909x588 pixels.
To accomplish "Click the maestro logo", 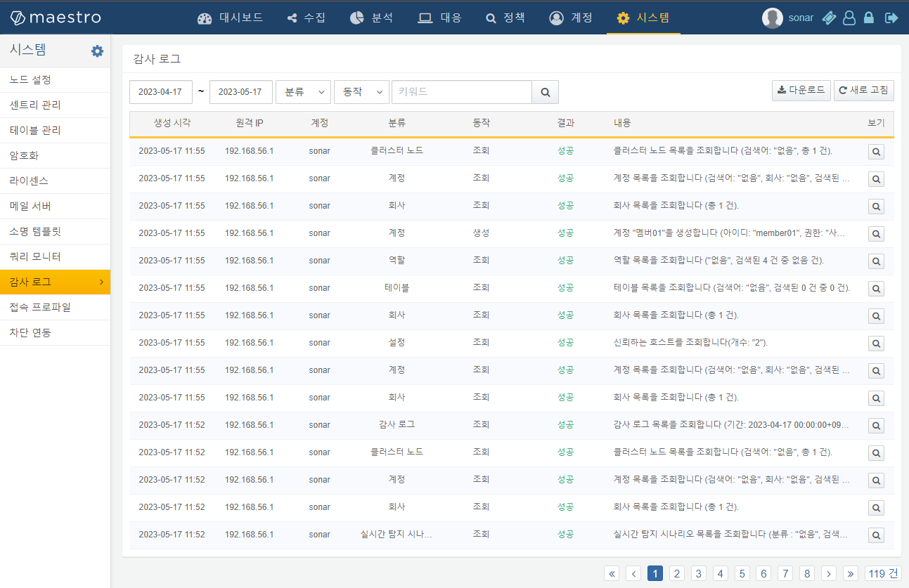I will point(56,18).
